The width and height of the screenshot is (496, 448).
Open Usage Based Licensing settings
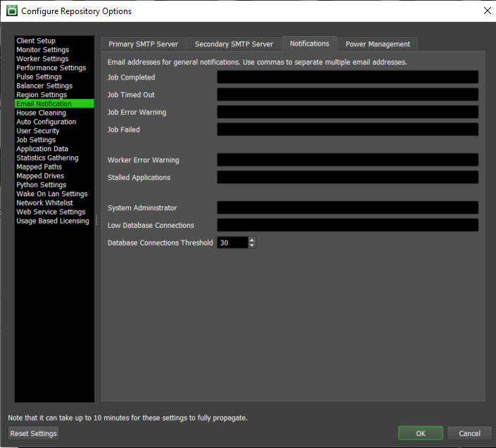click(53, 221)
